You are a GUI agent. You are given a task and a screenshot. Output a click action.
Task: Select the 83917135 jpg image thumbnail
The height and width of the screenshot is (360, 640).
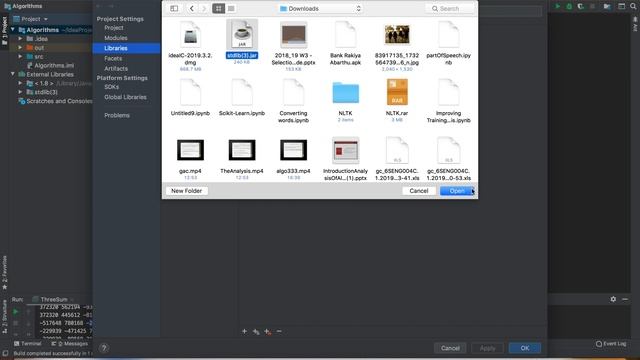pos(397,34)
